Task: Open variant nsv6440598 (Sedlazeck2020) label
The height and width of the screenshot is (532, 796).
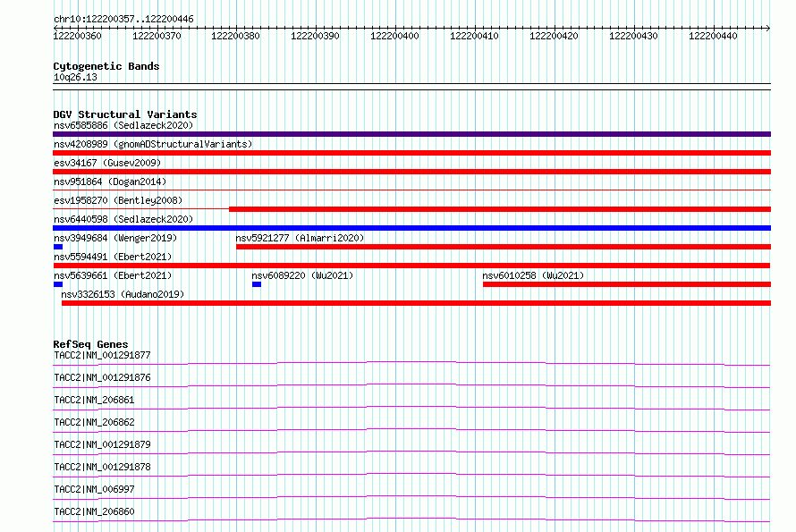Action: click(123, 219)
